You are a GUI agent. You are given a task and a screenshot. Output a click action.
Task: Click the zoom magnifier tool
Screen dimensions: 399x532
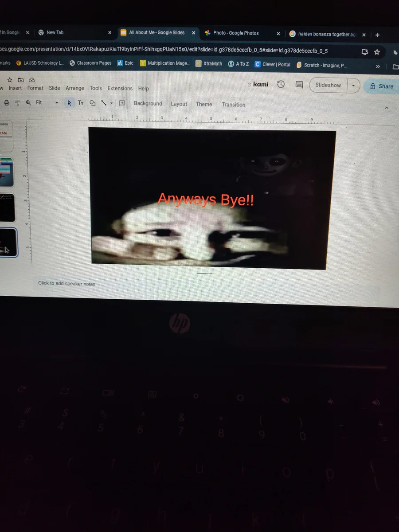[x=28, y=103]
